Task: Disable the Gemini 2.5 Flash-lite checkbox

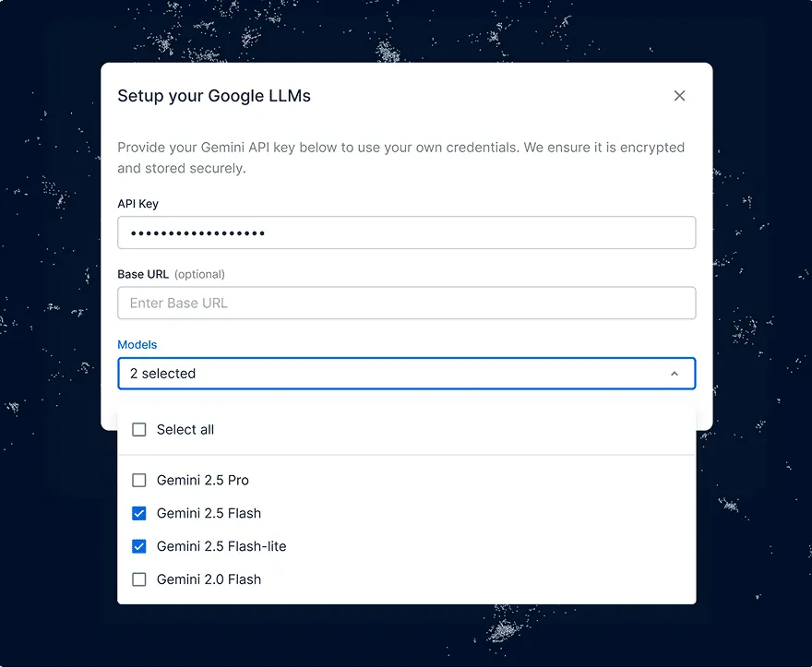Action: pos(139,546)
